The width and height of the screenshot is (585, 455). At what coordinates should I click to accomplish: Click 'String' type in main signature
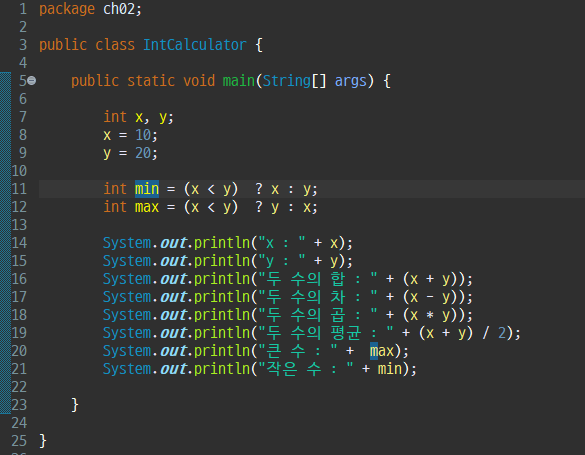[287, 81]
